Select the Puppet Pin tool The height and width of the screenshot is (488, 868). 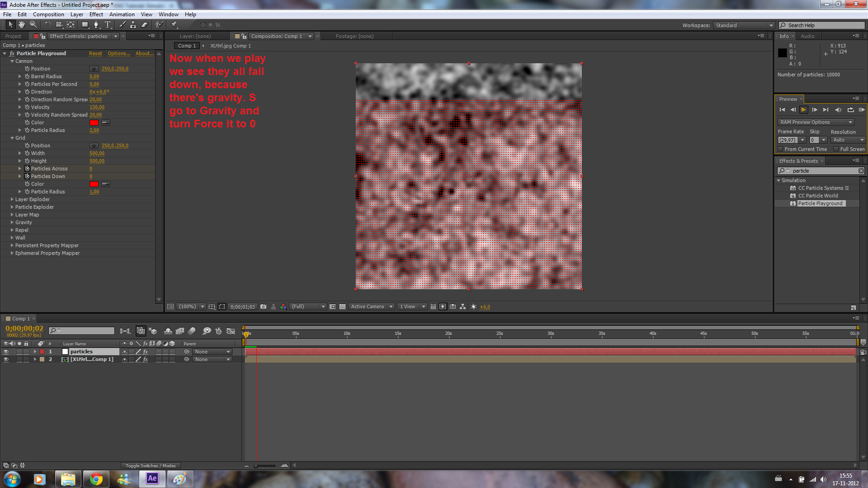[174, 25]
